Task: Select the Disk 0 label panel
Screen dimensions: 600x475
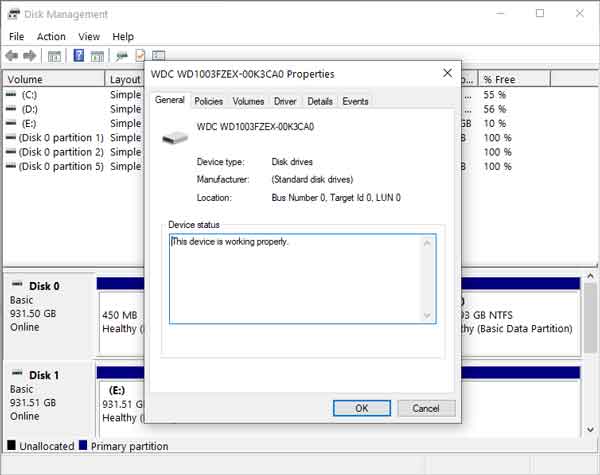Action: pos(49,315)
